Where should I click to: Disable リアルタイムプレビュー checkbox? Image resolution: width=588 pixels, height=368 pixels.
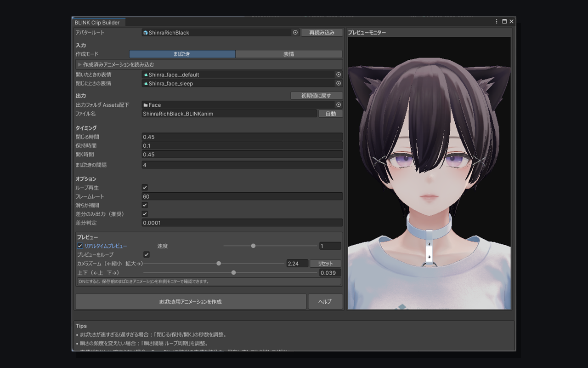tap(80, 246)
